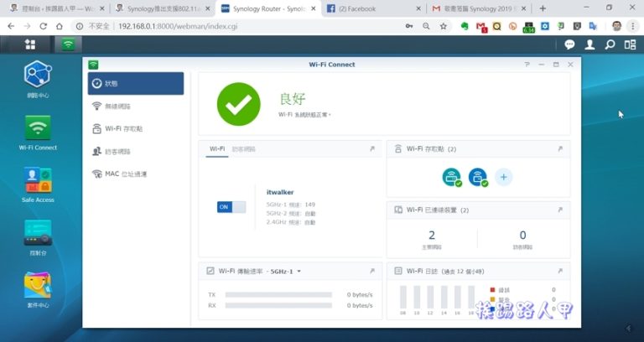
Task: Open the Package Center desktop icon
Action: [38, 286]
